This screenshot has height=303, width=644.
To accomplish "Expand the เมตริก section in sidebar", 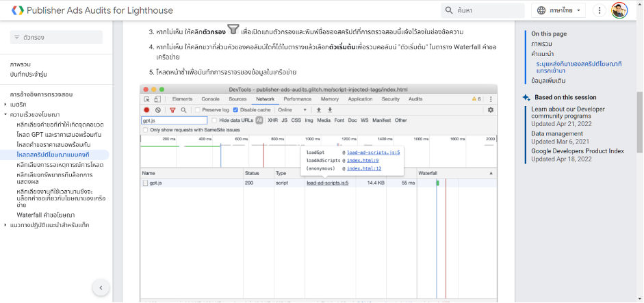I will tap(5, 104).
